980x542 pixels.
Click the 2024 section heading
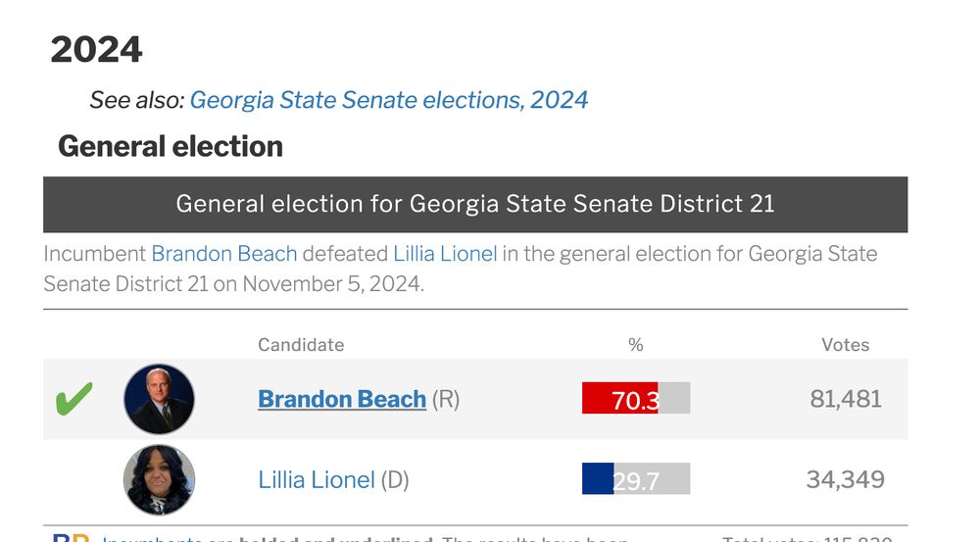click(x=96, y=49)
